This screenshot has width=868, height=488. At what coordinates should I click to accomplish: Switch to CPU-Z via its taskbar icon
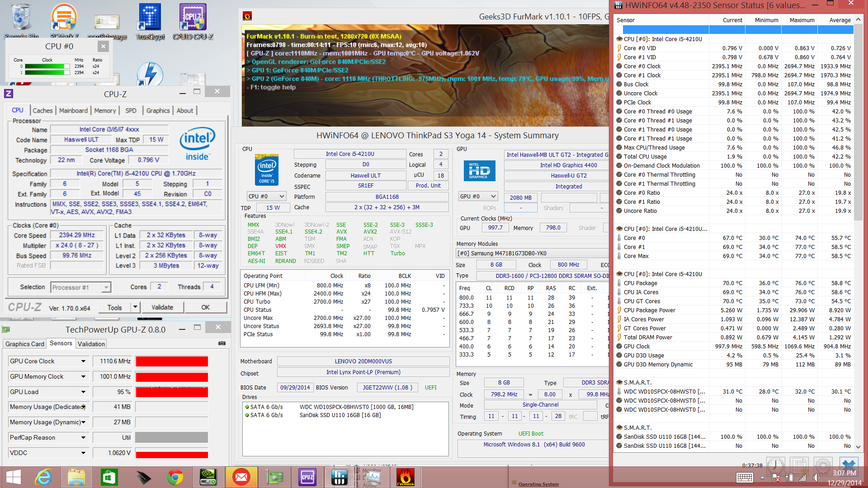307,477
